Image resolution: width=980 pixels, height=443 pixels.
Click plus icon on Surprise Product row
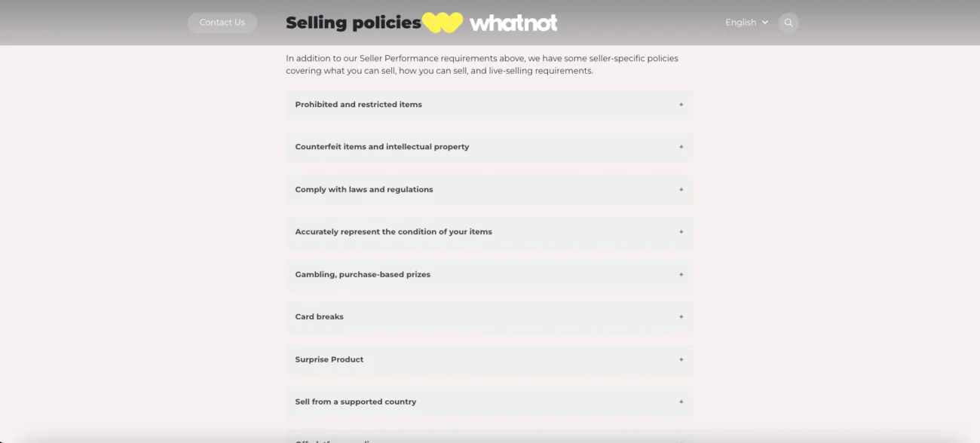681,360
